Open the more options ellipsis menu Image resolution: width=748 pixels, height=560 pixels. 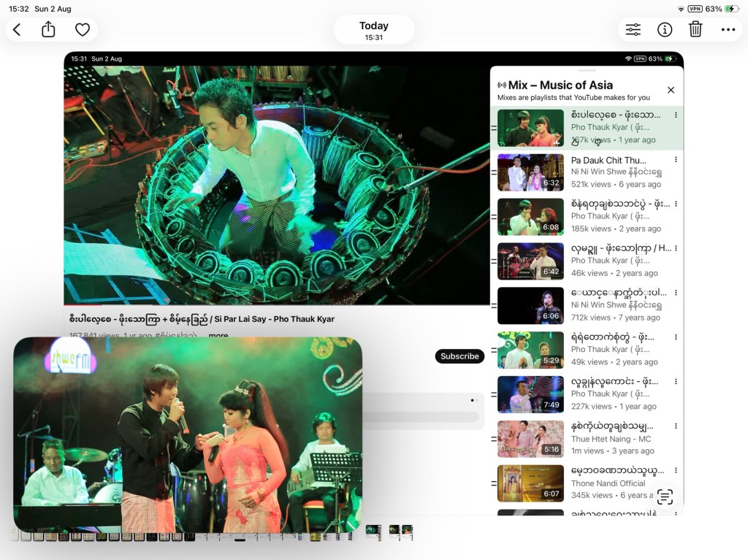point(728,30)
